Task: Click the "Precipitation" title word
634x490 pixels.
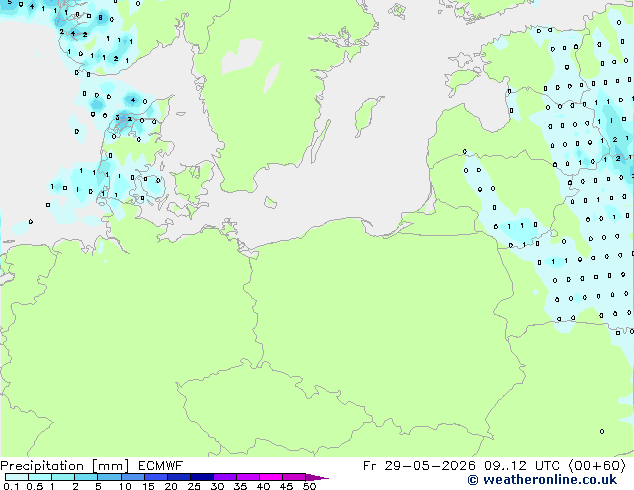Action: click(x=42, y=466)
